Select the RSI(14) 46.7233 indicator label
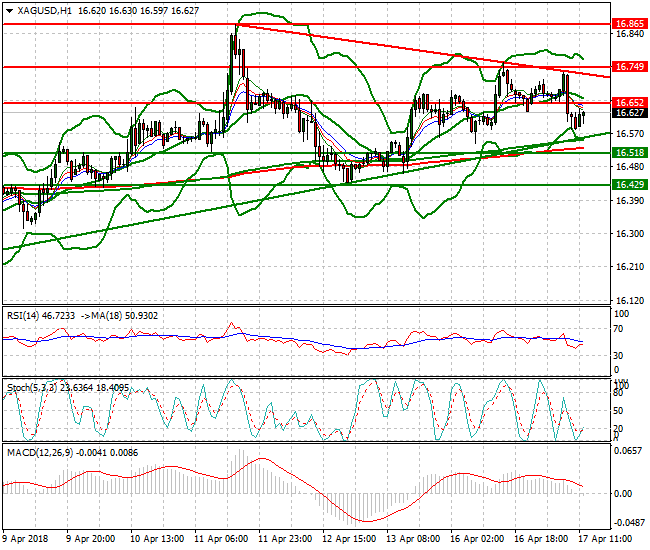Screen dimensions: 650x550 41,316
